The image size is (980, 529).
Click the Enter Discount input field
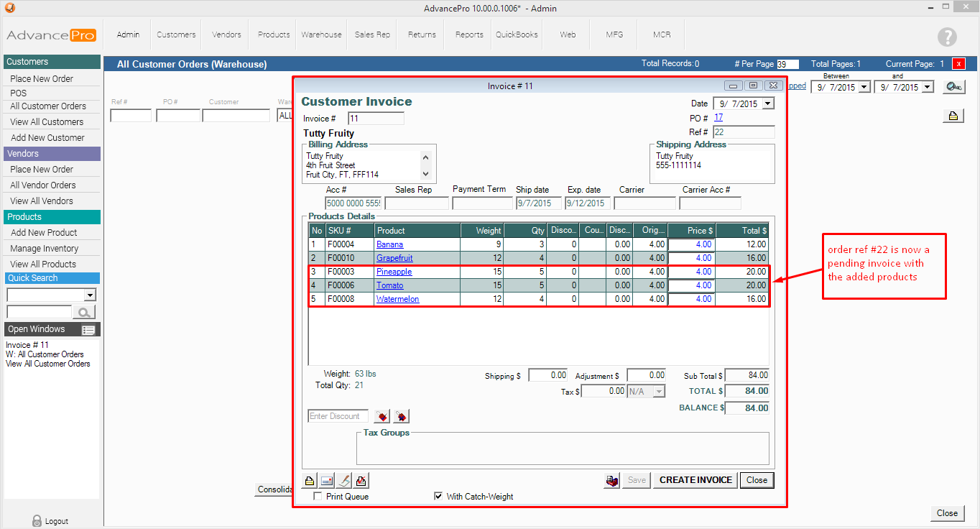point(338,416)
